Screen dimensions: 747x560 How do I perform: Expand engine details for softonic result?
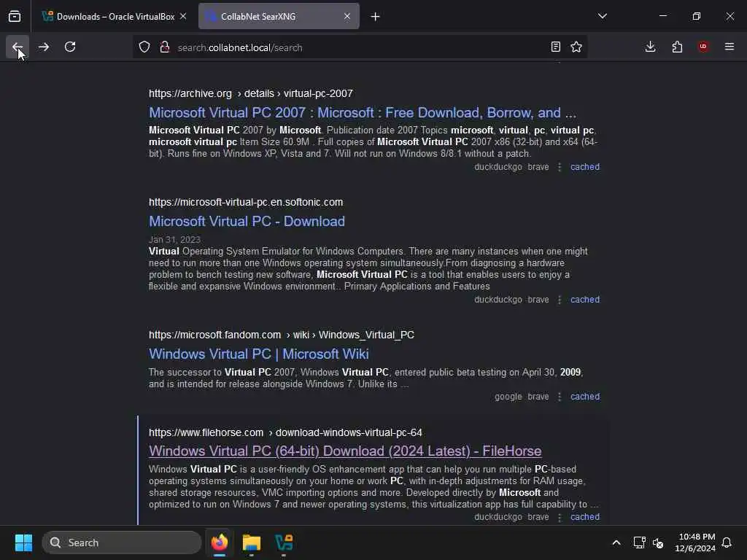pyautogui.click(x=560, y=300)
